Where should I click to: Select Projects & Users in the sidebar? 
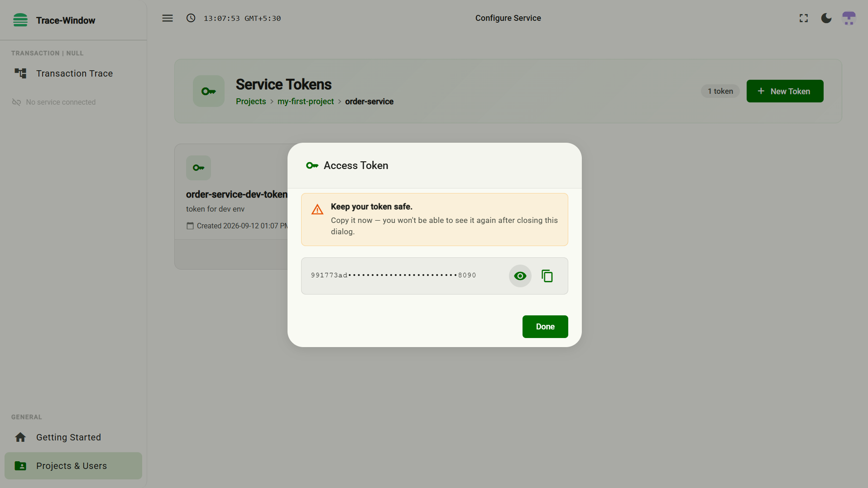[x=73, y=466]
